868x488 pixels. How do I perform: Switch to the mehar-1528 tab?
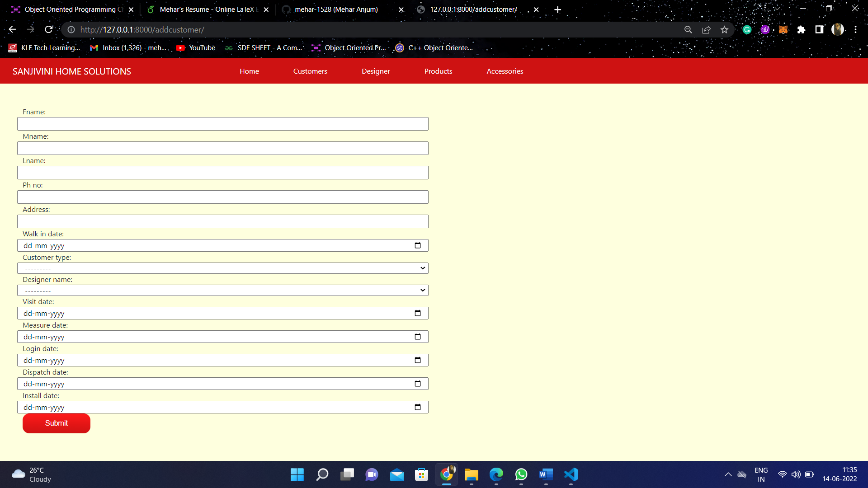[x=336, y=9]
